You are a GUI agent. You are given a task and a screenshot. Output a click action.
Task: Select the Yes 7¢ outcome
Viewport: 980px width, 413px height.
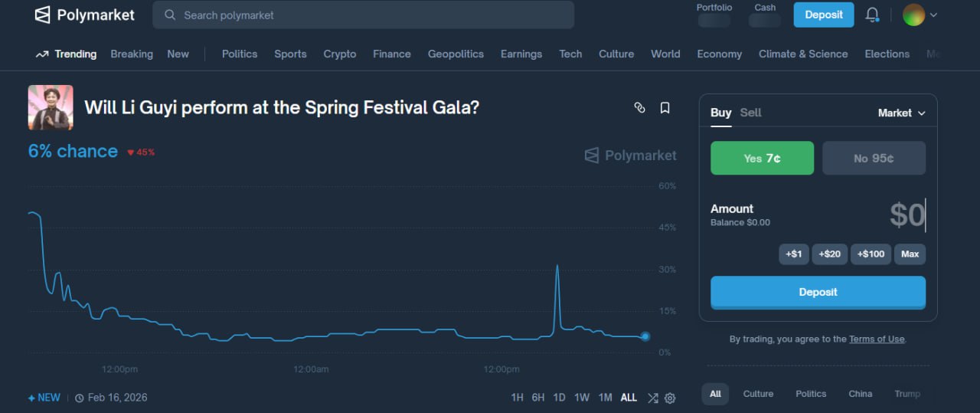pyautogui.click(x=762, y=158)
